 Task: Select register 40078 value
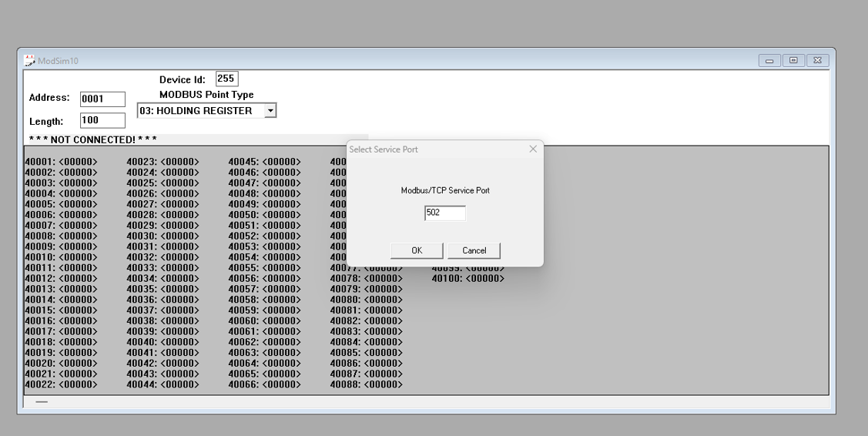coord(384,279)
